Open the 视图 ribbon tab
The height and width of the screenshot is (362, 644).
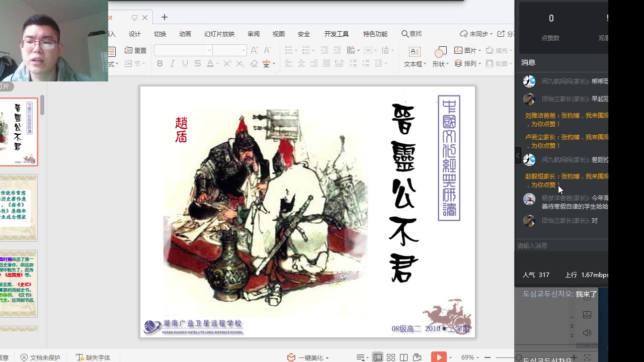click(279, 34)
